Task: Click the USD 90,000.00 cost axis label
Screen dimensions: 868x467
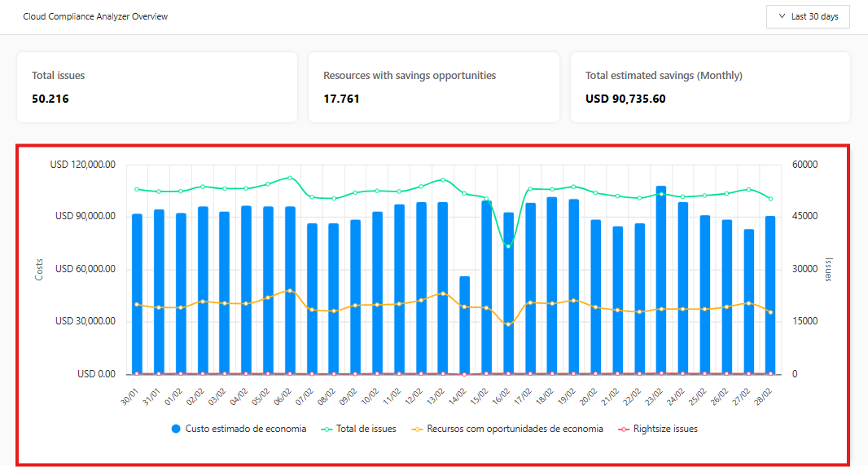Action: tap(85, 217)
